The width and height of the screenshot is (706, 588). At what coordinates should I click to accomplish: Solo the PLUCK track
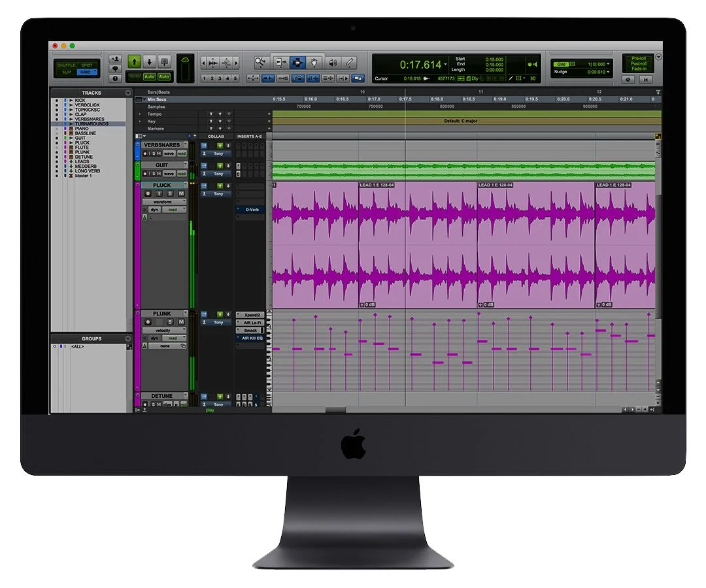170,193
